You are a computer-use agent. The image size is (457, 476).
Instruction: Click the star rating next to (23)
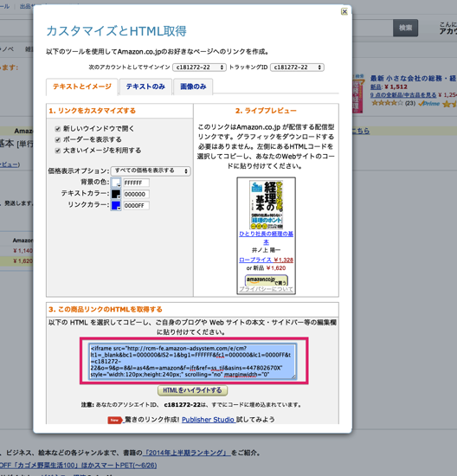click(x=388, y=103)
